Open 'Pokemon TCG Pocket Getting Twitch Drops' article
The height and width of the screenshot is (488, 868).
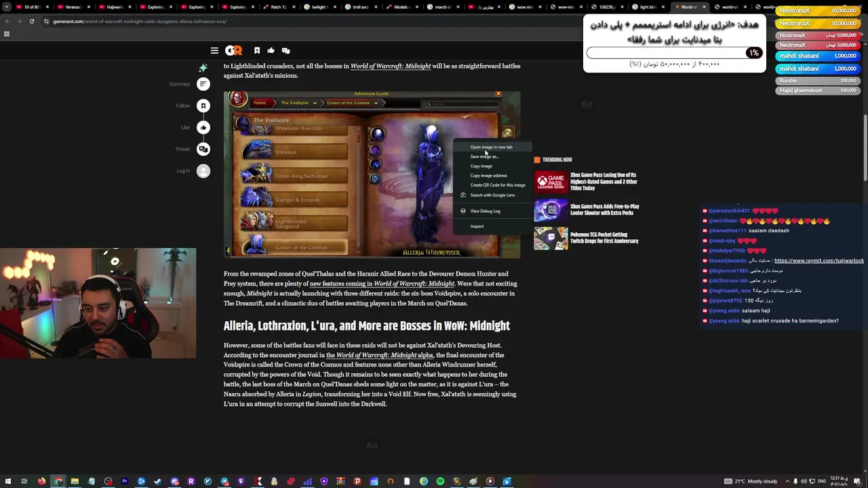click(604, 238)
